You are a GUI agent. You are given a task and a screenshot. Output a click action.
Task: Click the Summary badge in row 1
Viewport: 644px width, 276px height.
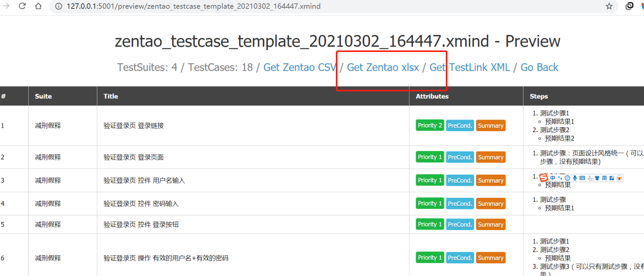pos(491,126)
